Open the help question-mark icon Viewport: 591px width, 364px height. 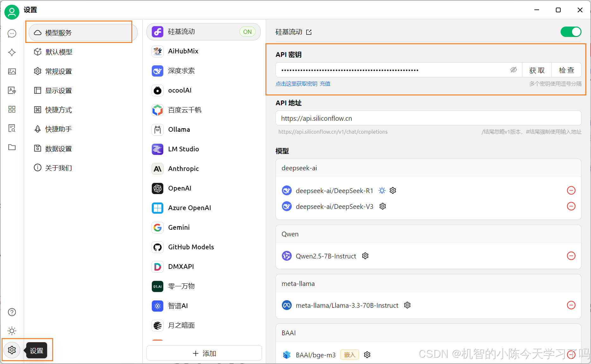12,312
